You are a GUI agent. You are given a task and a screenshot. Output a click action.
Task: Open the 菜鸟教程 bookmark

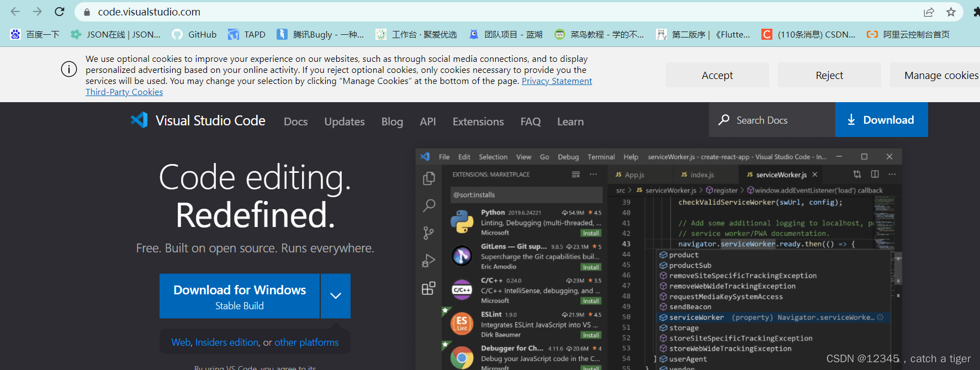(599, 34)
